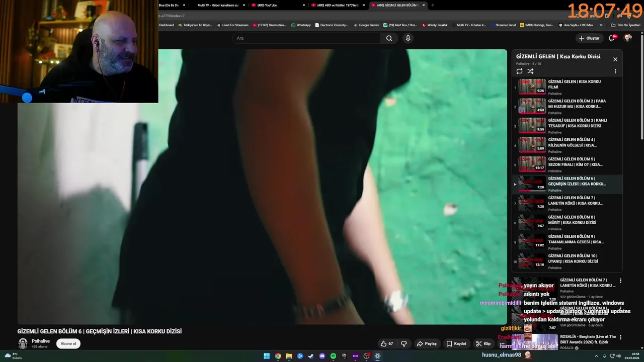Viewport: 644px width, 362px height.
Task: Open the WhatsApp bookmark
Action: pyautogui.click(x=301, y=25)
